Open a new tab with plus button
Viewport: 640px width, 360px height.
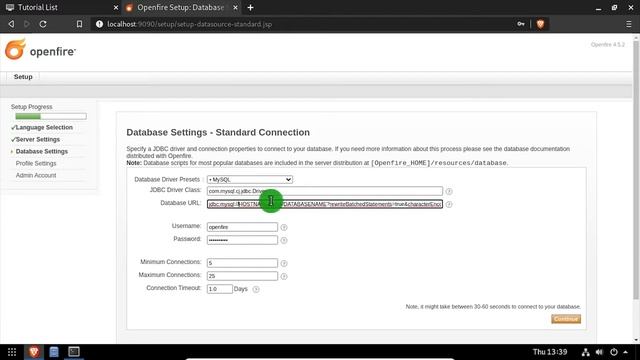click(250, 7)
